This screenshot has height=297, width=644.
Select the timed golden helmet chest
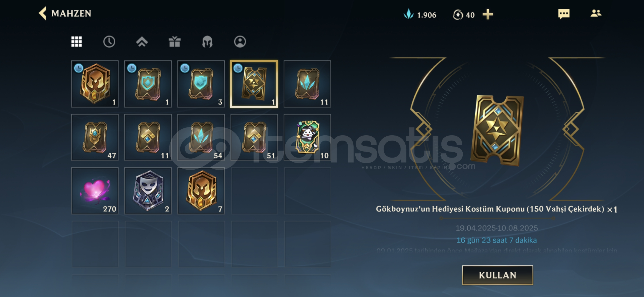pos(95,84)
